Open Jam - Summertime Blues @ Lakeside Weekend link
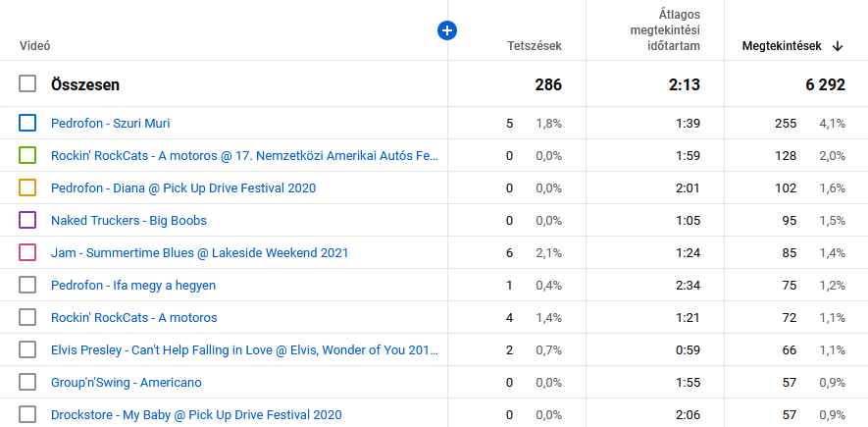The image size is (868, 427). (x=199, y=253)
